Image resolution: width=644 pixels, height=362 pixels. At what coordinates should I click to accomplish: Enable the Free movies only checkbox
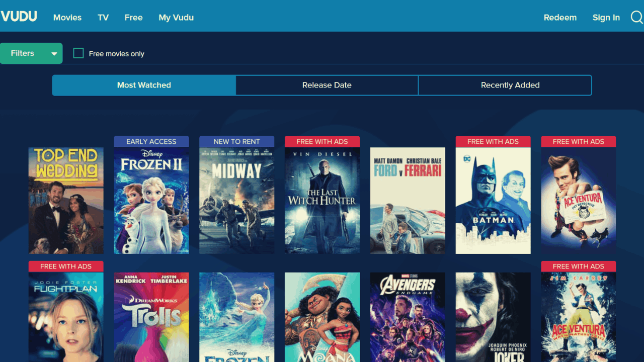point(78,53)
